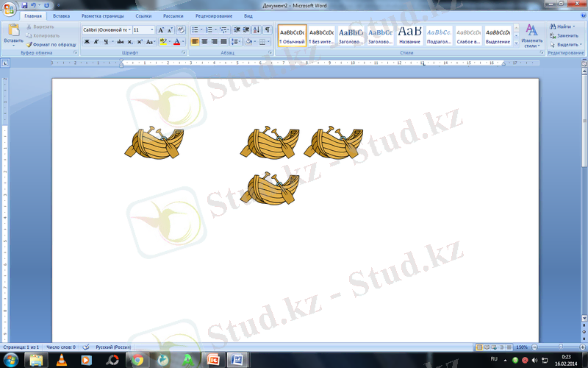Switch to the Вставка tab
This screenshot has height=368, width=588.
(62, 15)
